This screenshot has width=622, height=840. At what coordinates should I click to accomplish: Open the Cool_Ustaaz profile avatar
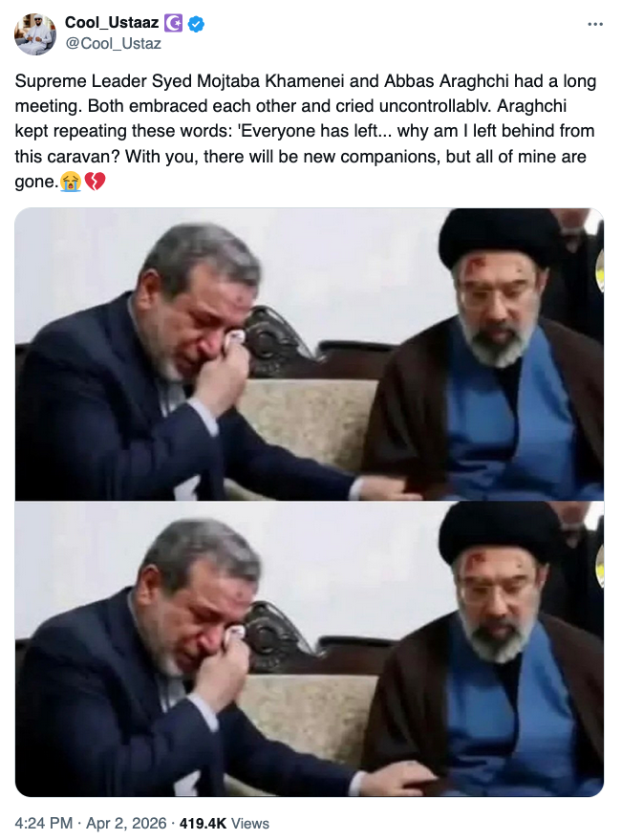tap(34, 34)
